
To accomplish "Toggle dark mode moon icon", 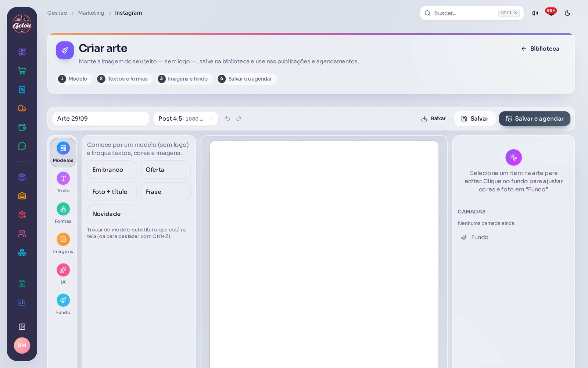I will click(568, 13).
